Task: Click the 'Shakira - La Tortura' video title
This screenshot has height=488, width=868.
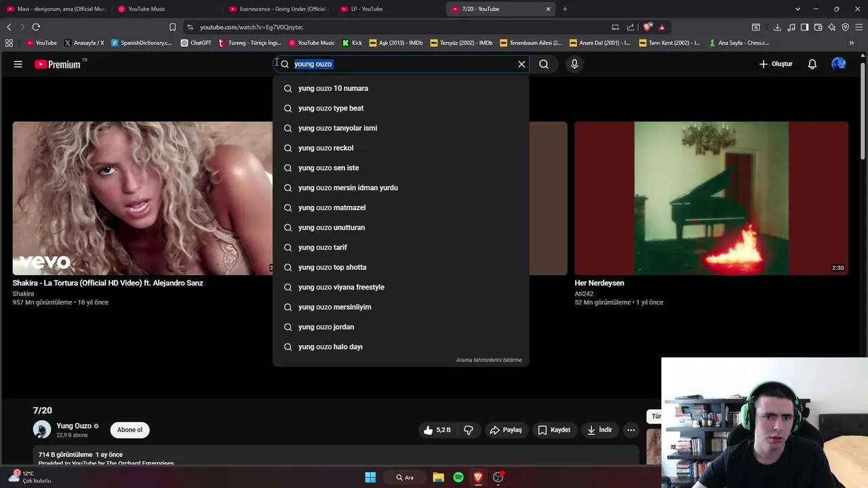Action: click(x=108, y=283)
